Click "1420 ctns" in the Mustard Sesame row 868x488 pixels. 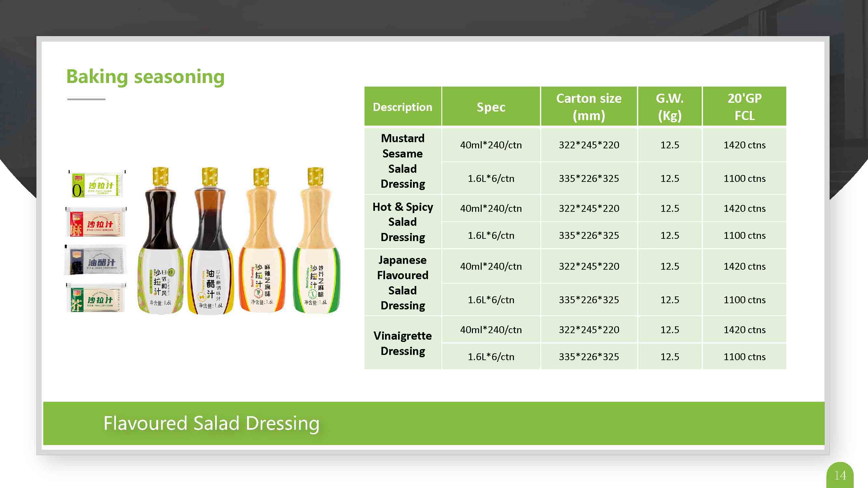click(745, 145)
